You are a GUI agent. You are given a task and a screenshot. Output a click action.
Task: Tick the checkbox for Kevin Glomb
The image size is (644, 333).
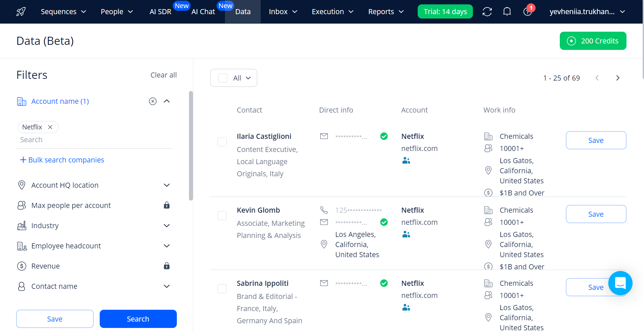coord(222,215)
